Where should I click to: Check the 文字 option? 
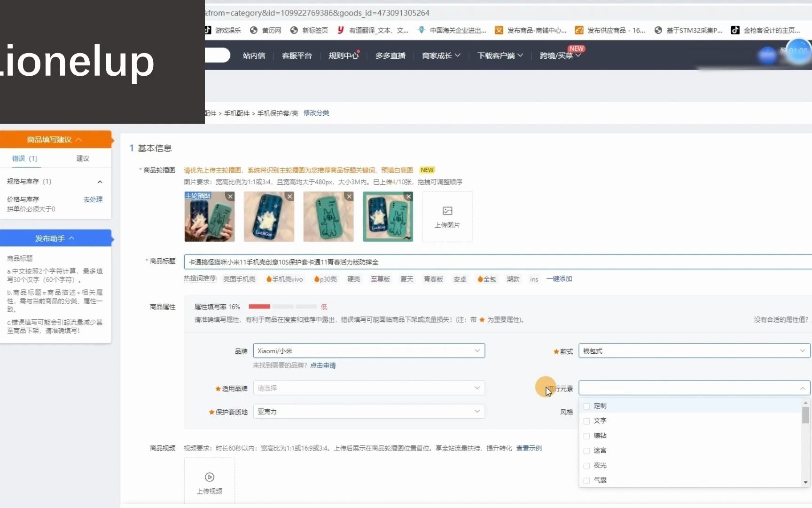point(586,421)
